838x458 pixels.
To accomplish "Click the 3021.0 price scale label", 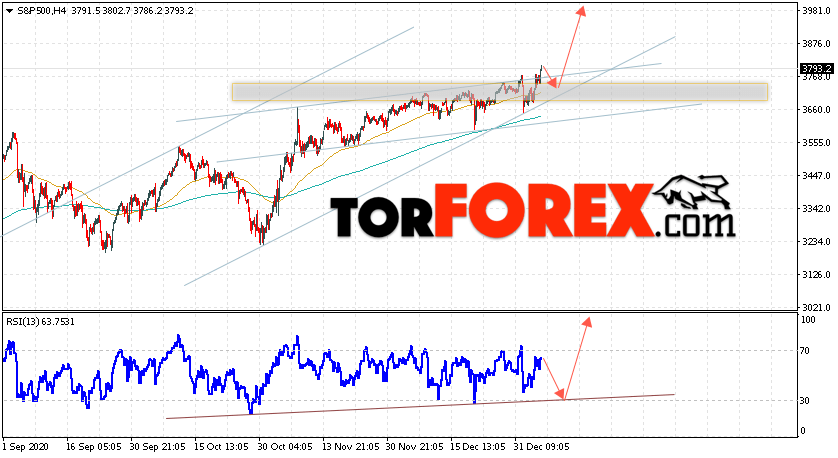I will 816,308.
